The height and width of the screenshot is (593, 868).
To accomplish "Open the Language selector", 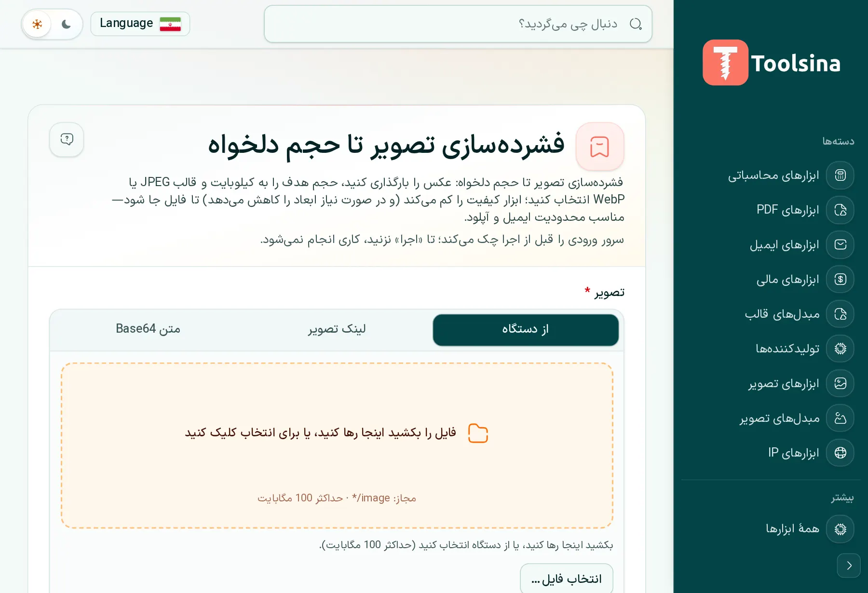I will (x=140, y=24).
